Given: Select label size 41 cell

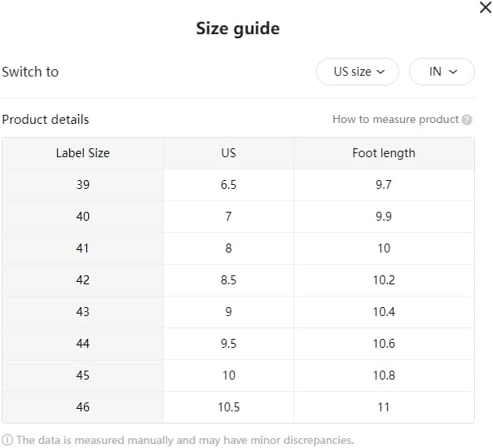Looking at the screenshot, I should 82,248.
